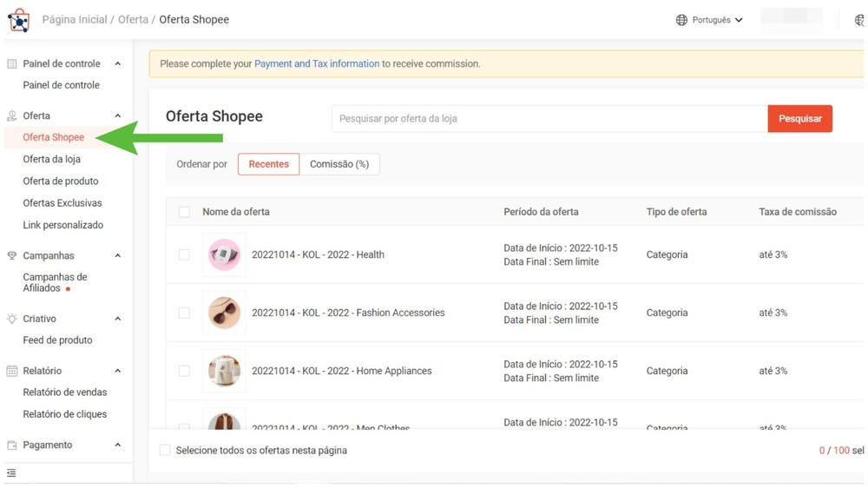Image resolution: width=868 pixels, height=488 pixels.
Task: Collapse the Relatório section chevron
Action: (118, 371)
